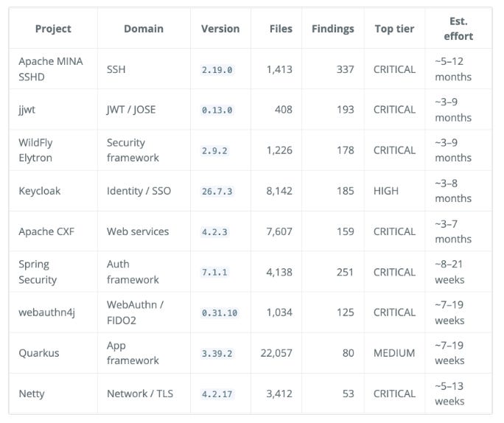
Task: Click the Domain column header
Action: coord(144,29)
